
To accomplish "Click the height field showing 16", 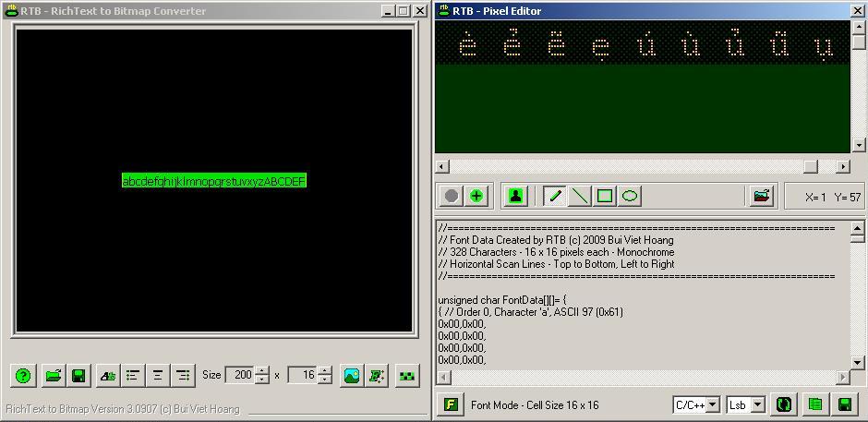I will [x=304, y=376].
